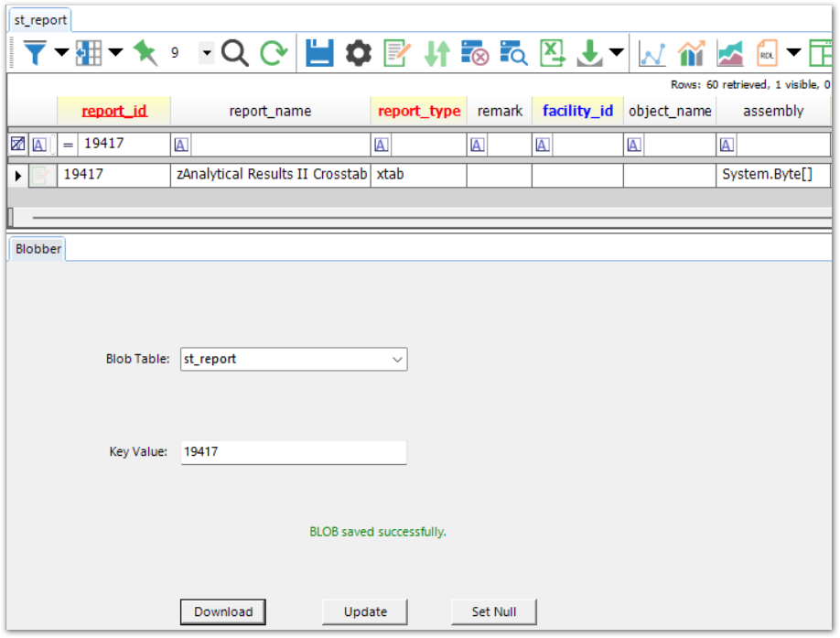Open the download arrow dropdown menu
Screen dimensions: 840x638
[x=616, y=53]
